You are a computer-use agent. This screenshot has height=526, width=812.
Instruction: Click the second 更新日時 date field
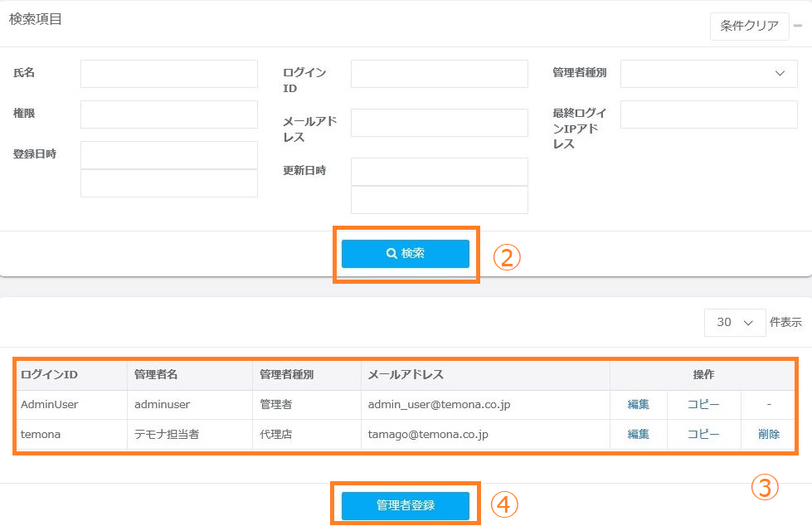(439, 200)
